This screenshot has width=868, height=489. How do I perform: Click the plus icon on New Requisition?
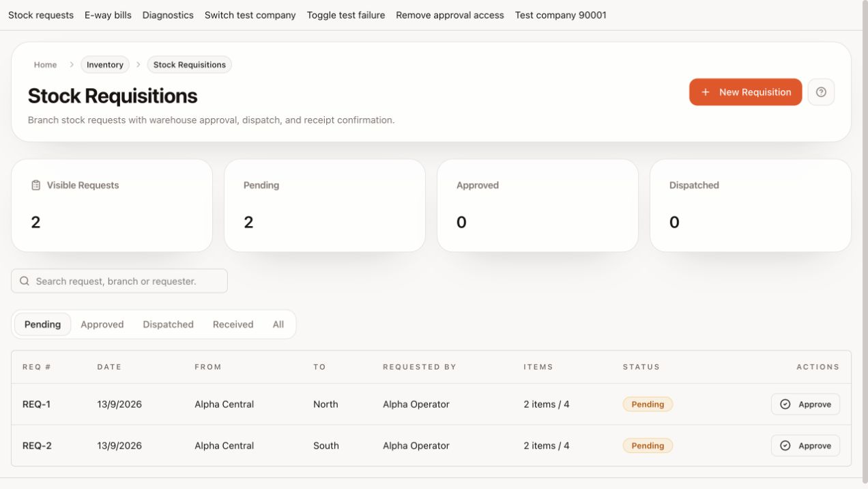point(706,92)
